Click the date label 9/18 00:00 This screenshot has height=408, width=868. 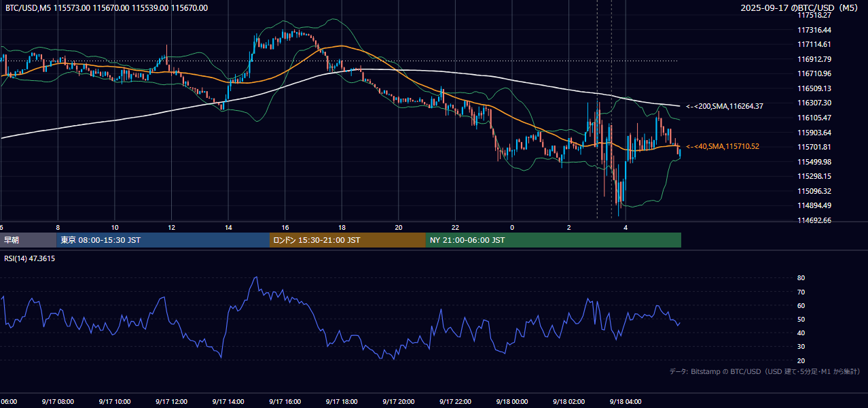coord(512,402)
